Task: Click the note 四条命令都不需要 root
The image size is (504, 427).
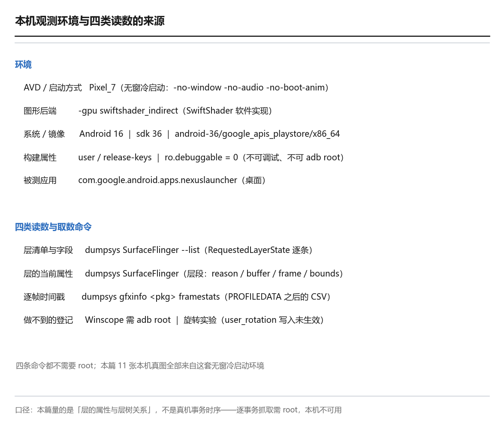Action: (x=140, y=366)
